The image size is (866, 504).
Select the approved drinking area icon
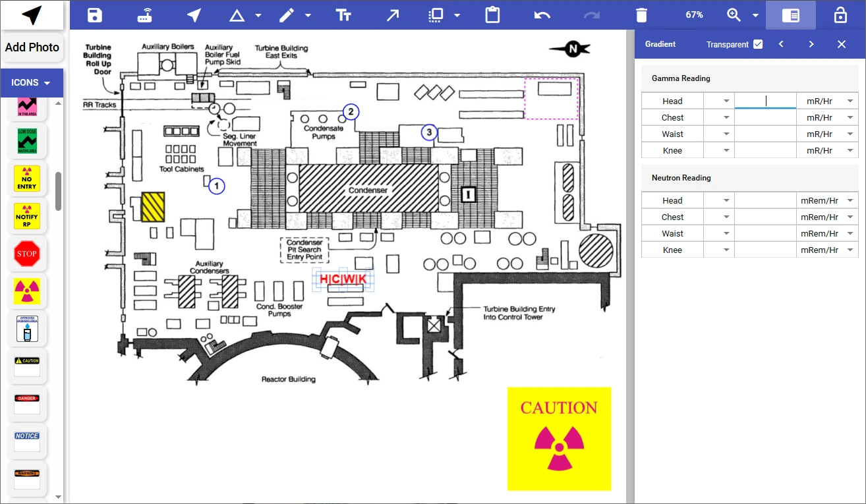coord(27,329)
